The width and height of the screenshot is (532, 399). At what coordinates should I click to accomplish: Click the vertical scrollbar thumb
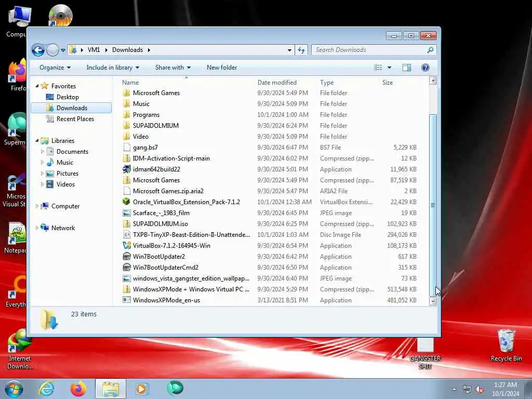coord(433,206)
